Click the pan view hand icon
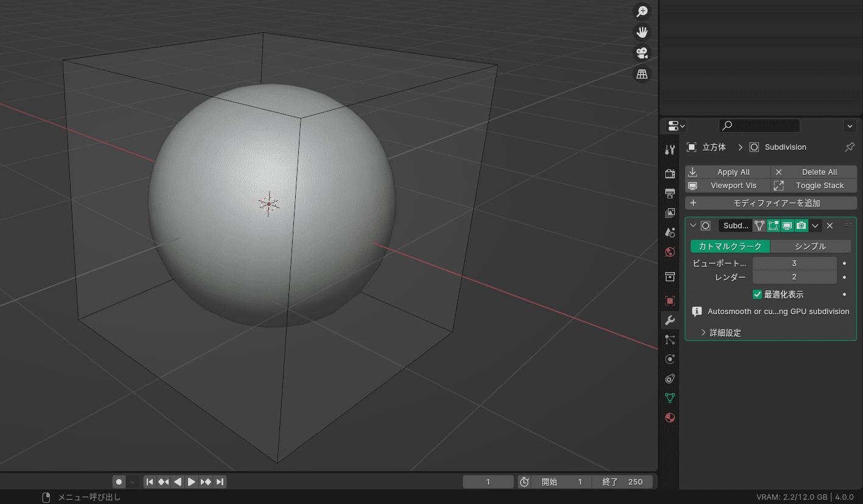The width and height of the screenshot is (863, 504). [641, 32]
